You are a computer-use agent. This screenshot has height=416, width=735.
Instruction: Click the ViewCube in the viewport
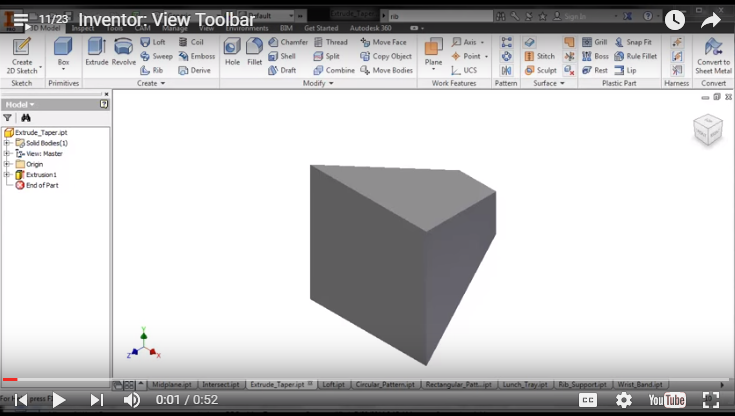point(708,129)
